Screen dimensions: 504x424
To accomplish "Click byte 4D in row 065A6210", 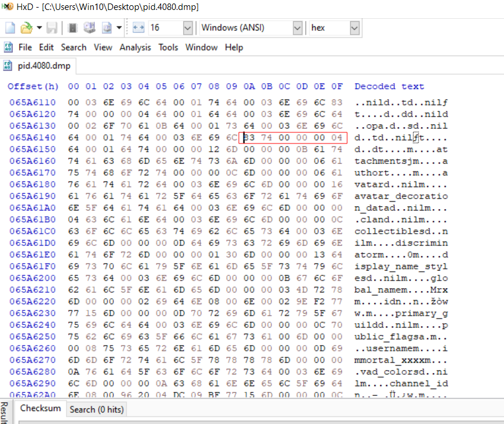I will pos(302,290).
